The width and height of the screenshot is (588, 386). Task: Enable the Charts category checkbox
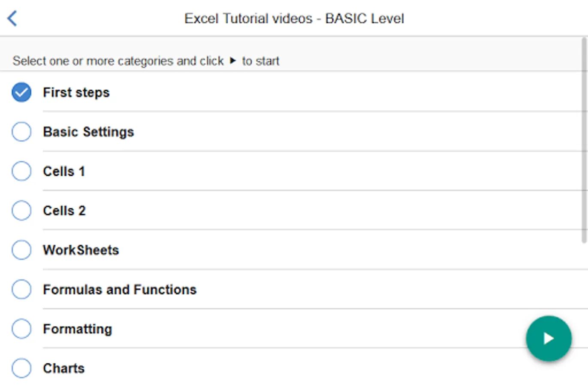click(21, 368)
